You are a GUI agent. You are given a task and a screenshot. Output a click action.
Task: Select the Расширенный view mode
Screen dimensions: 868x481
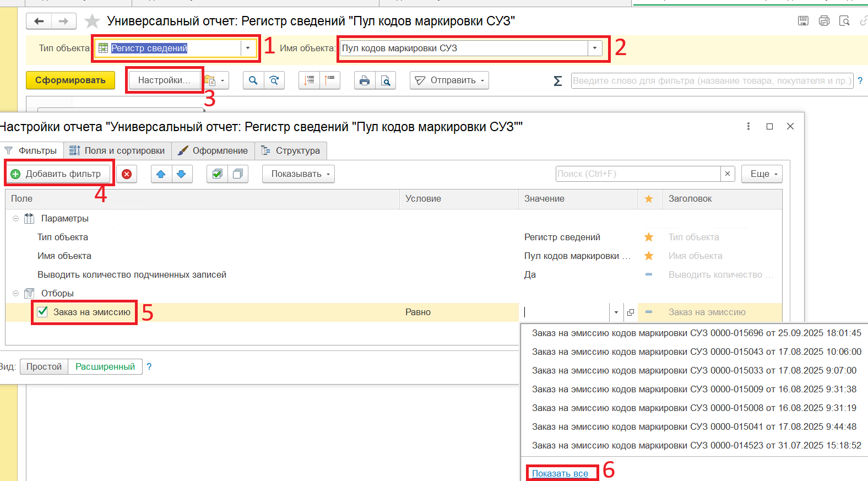click(x=105, y=367)
